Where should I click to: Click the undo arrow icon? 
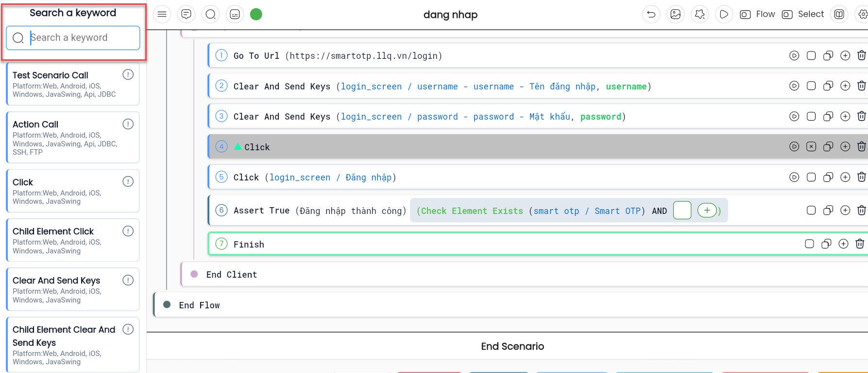click(651, 15)
